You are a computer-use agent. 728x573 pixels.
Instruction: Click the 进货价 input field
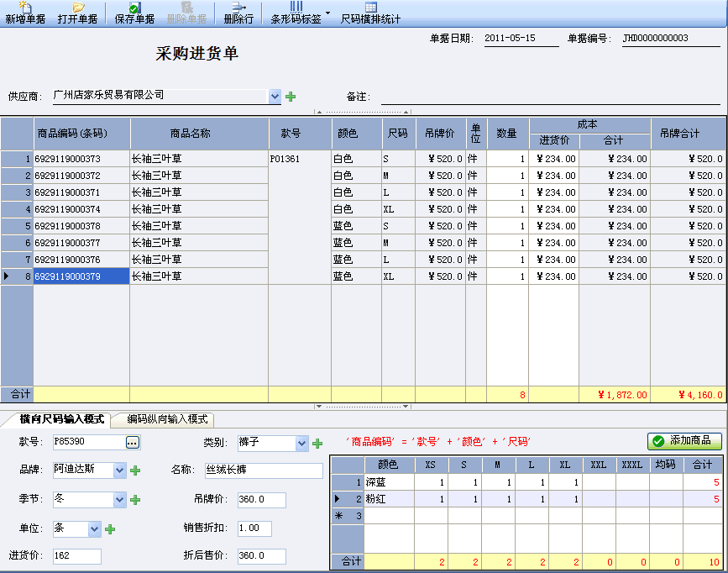(76, 556)
